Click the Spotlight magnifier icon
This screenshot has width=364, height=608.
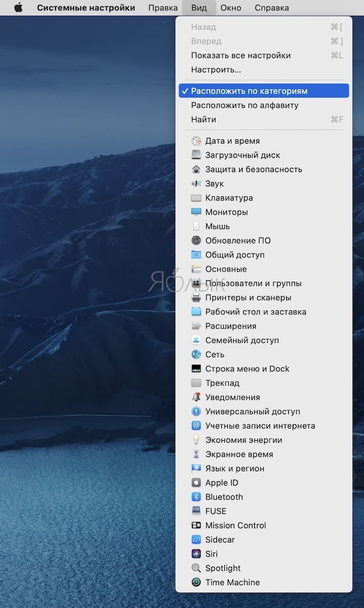point(196,568)
